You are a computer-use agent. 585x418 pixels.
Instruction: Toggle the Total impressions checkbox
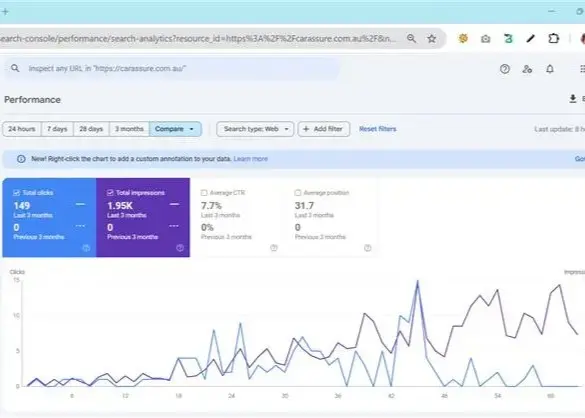coord(110,193)
